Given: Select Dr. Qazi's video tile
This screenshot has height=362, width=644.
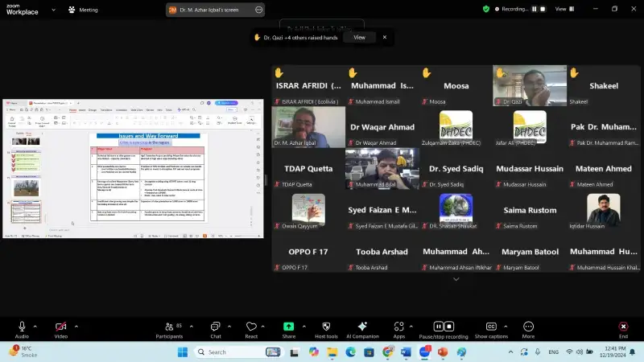Looking at the screenshot, I should [530, 86].
